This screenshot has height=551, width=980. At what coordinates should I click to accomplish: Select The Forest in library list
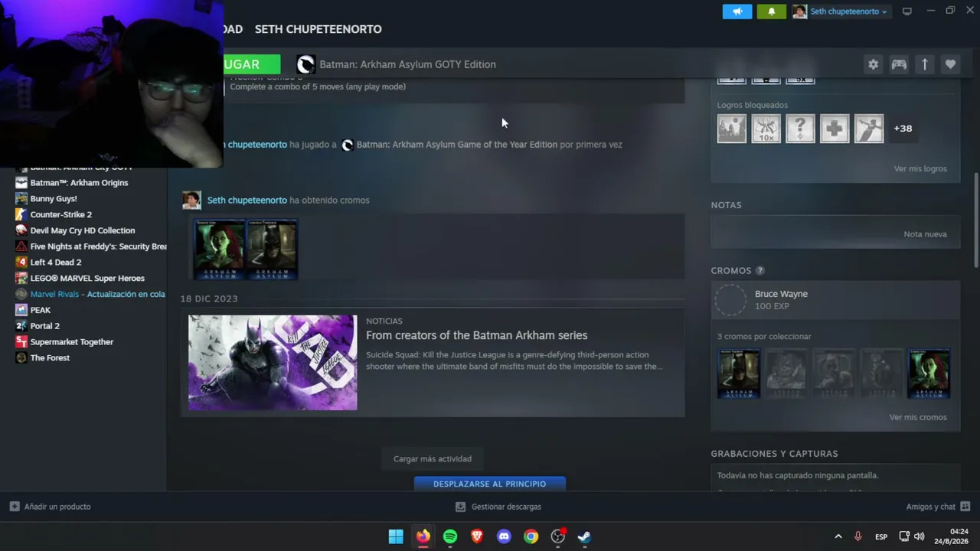50,358
